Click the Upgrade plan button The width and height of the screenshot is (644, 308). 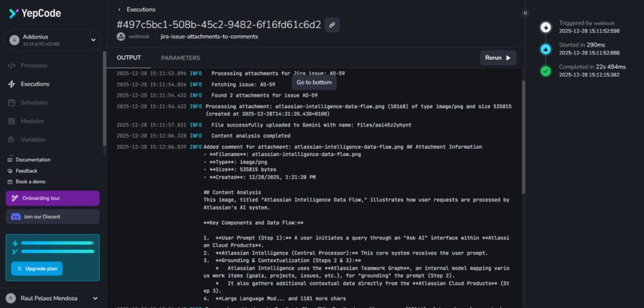click(x=37, y=269)
